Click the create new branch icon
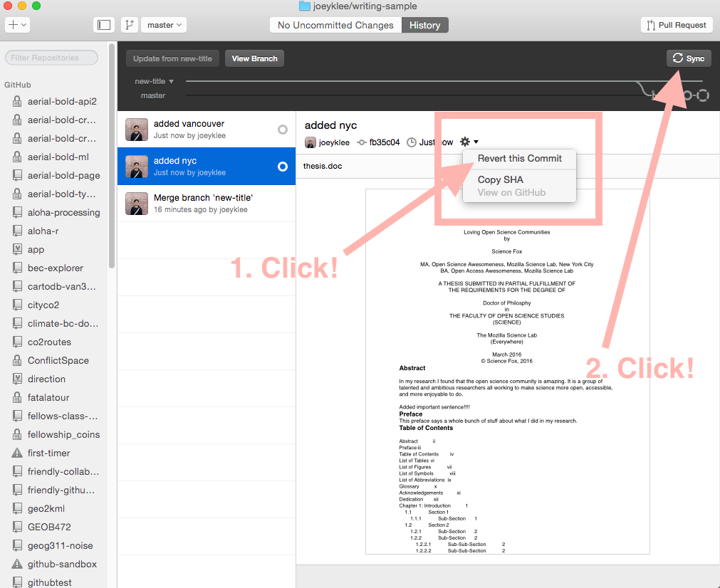 (130, 25)
